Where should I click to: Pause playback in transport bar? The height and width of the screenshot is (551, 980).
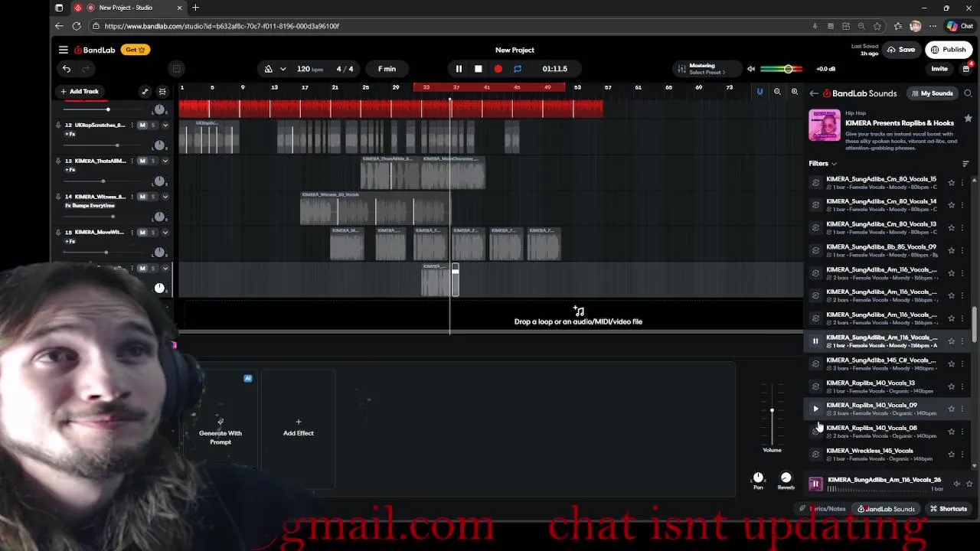pos(459,69)
